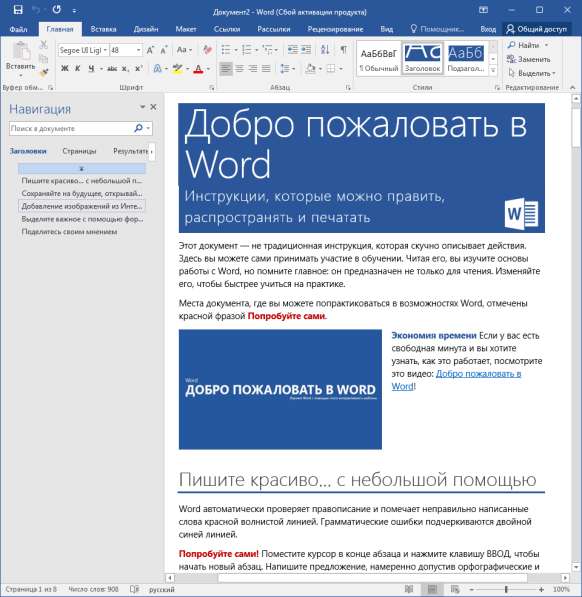
Task: Click the strikethrough abc icon
Action: (x=112, y=69)
